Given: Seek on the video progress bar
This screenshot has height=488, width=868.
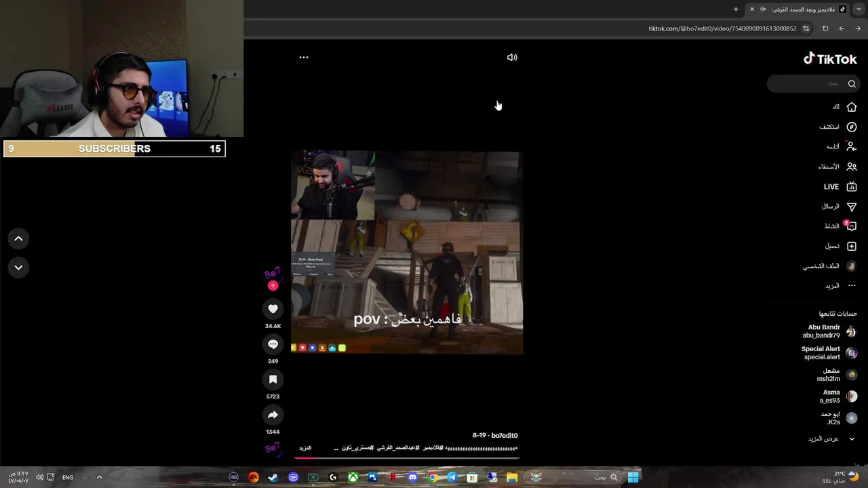Looking at the screenshot, I should 407,457.
